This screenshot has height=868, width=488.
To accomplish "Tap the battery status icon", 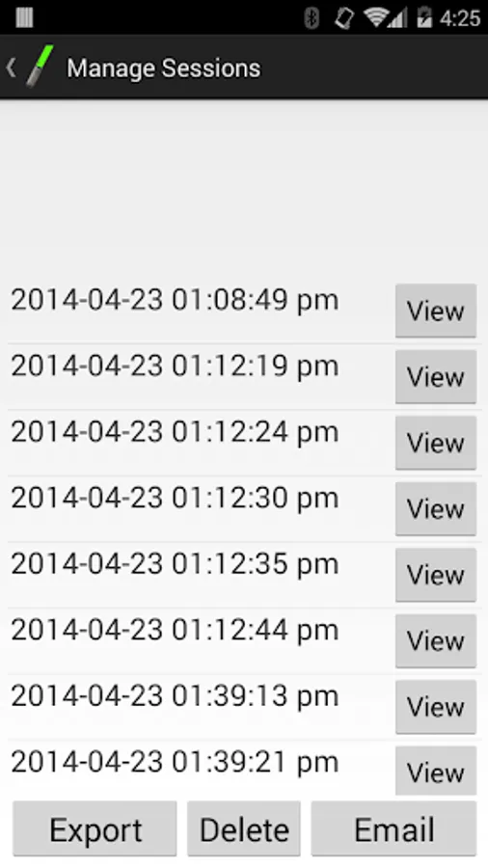I will [423, 17].
